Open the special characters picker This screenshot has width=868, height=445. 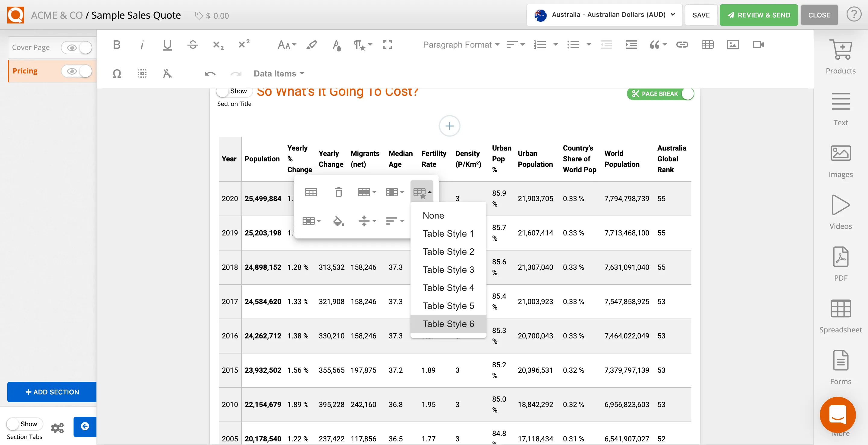(x=117, y=74)
